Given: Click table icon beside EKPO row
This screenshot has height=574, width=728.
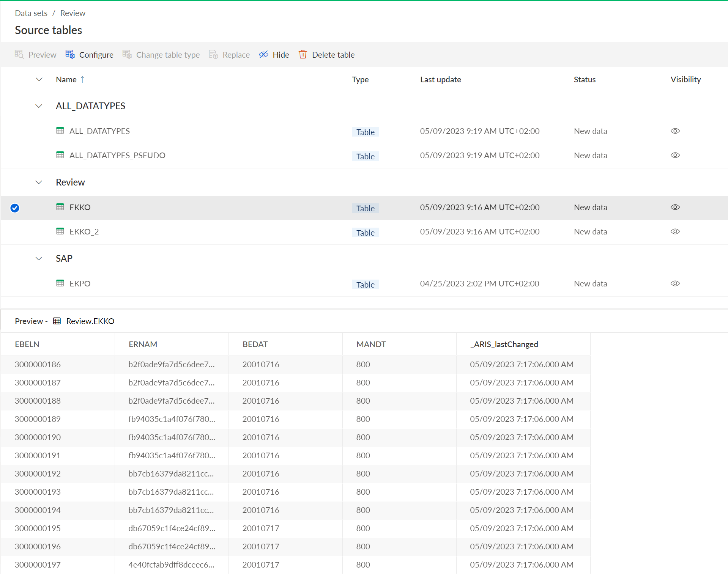Looking at the screenshot, I should pos(60,283).
